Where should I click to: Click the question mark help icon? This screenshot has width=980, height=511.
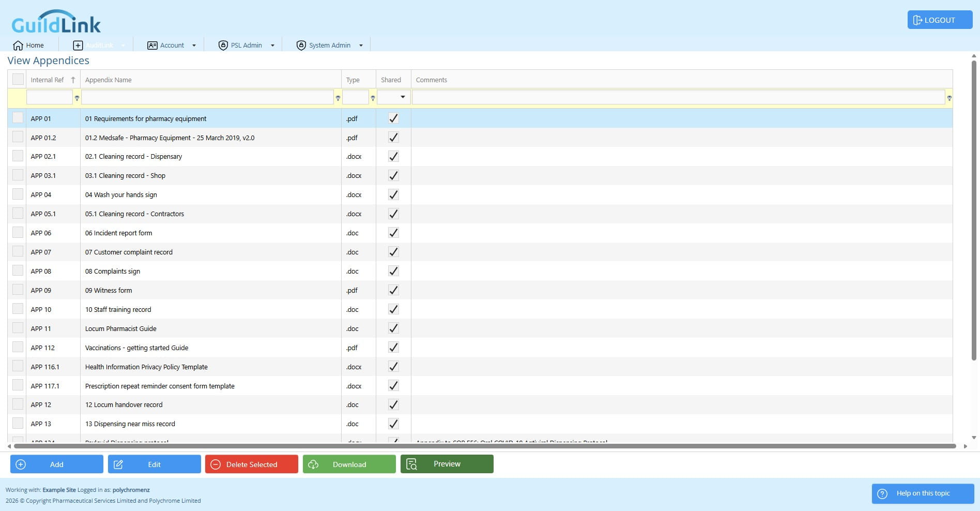click(883, 493)
